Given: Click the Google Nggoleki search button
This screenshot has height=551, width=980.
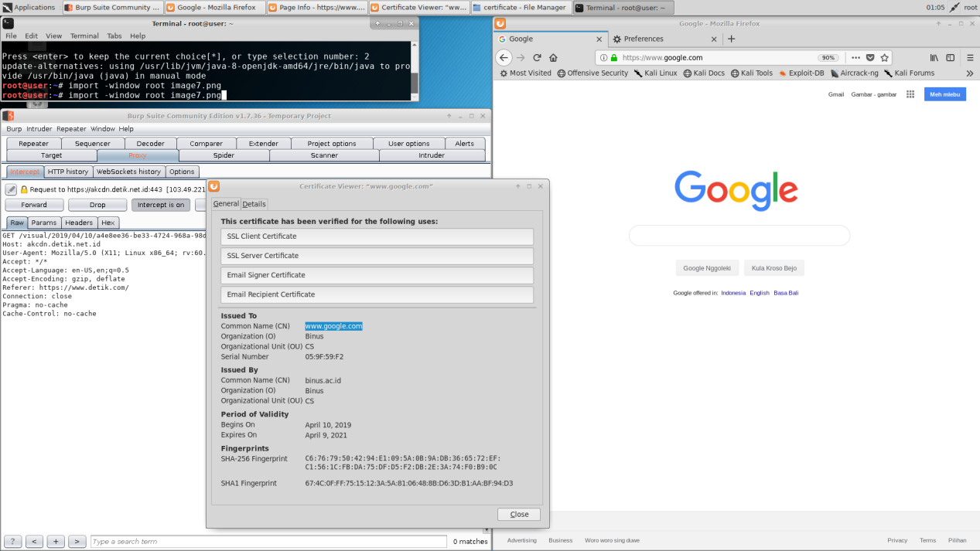Looking at the screenshot, I should click(x=707, y=268).
